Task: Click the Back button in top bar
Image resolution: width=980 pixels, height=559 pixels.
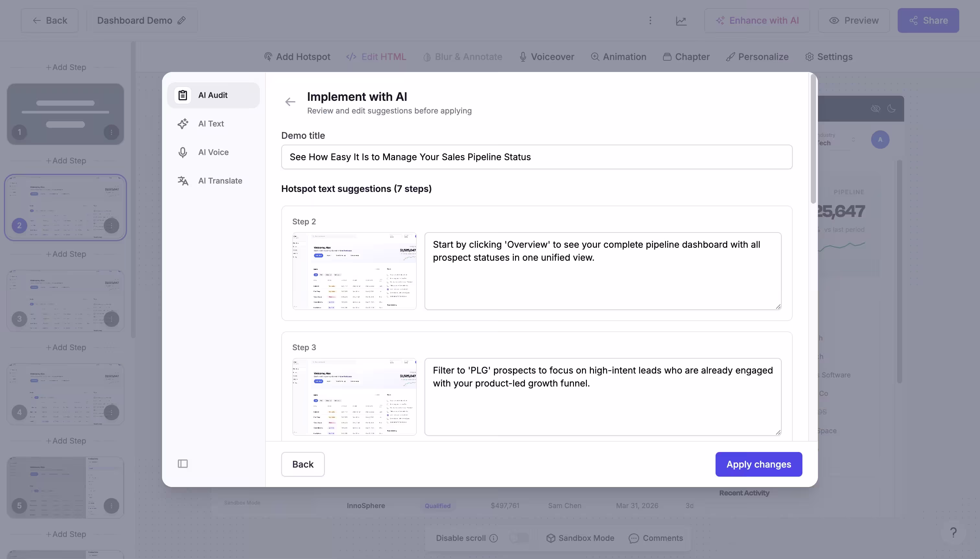Action: [x=50, y=20]
